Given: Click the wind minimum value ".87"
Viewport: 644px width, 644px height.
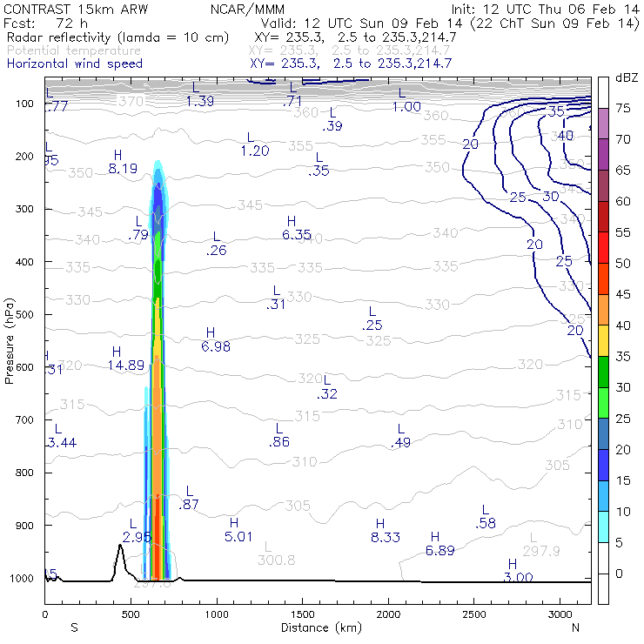Looking at the screenshot, I should coord(189,505).
